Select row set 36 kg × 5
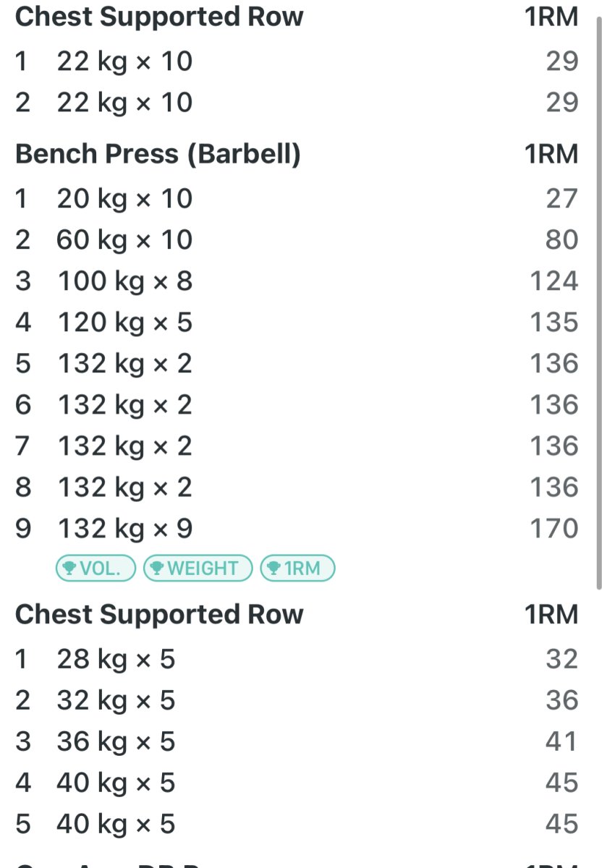Image resolution: width=607 pixels, height=868 pixels. point(116,741)
